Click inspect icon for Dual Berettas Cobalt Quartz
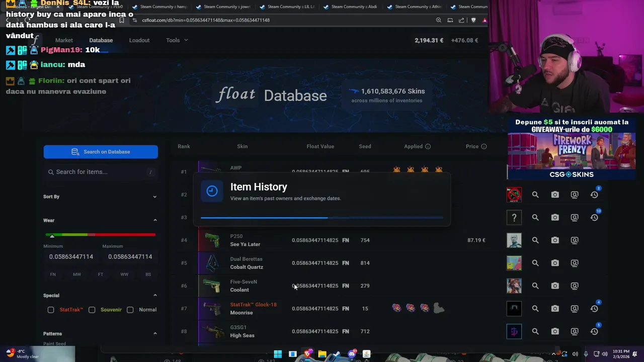This screenshot has height=362, width=644. tap(575, 263)
